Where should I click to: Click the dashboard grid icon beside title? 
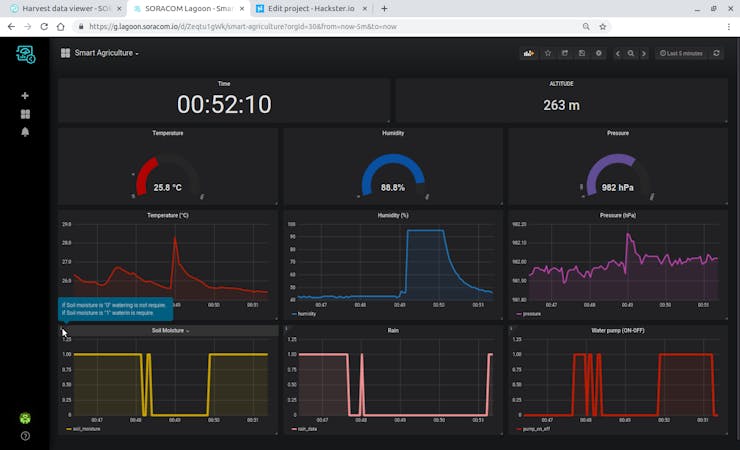pos(65,53)
